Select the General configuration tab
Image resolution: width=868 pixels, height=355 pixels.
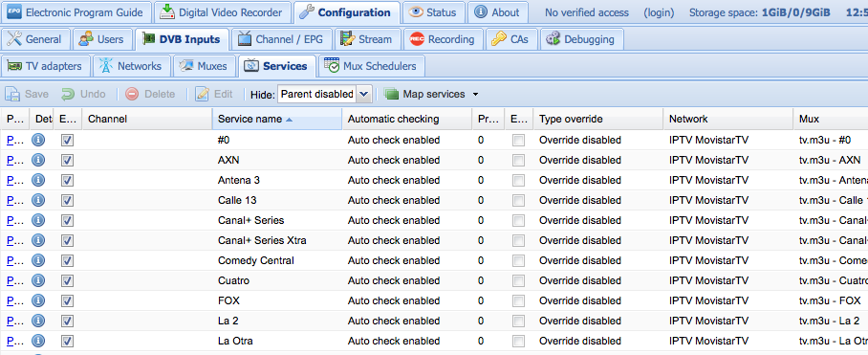point(36,39)
